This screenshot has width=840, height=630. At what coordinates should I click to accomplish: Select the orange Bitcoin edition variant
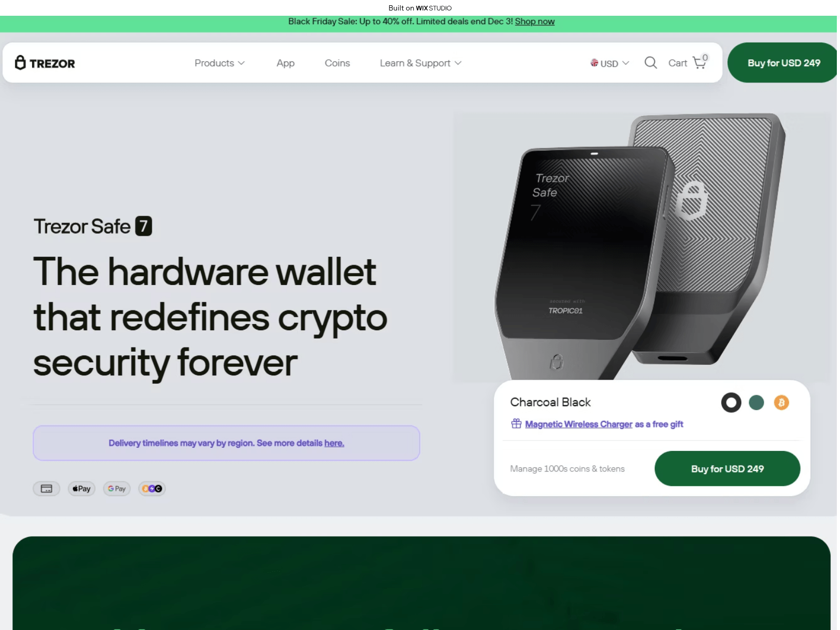781,403
